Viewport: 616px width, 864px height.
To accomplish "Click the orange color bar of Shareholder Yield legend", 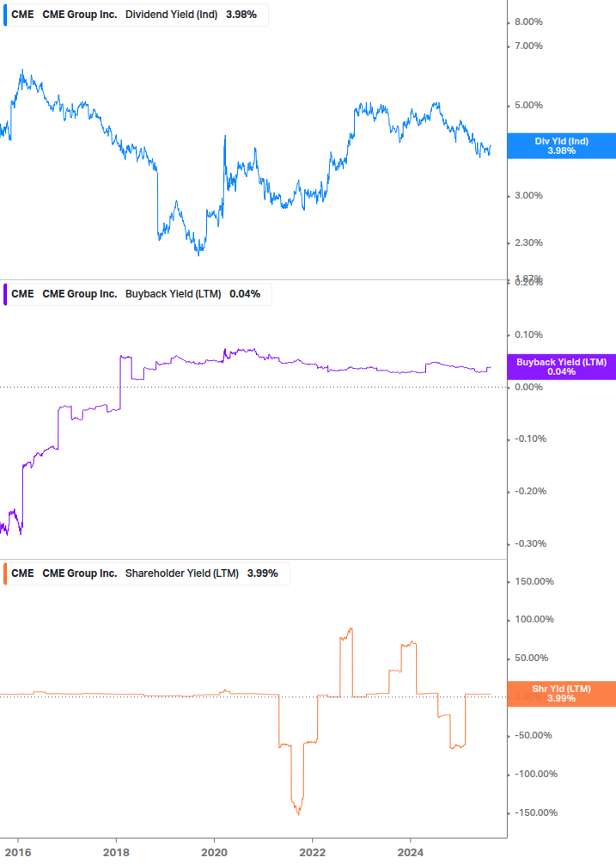I will [x=5, y=573].
